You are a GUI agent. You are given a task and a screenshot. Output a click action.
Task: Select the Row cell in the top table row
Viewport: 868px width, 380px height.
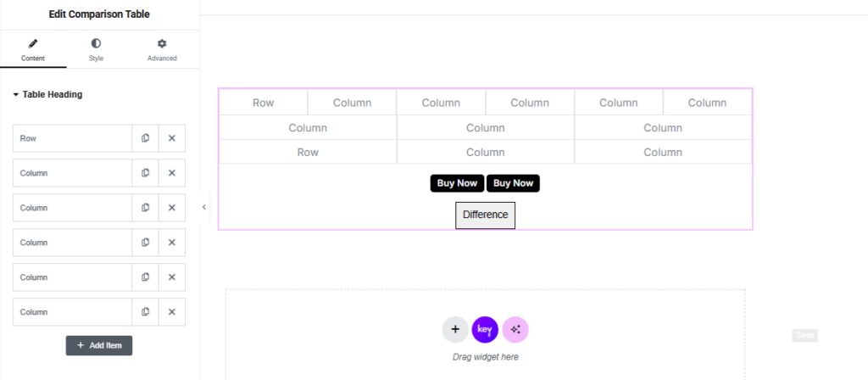pyautogui.click(x=264, y=103)
